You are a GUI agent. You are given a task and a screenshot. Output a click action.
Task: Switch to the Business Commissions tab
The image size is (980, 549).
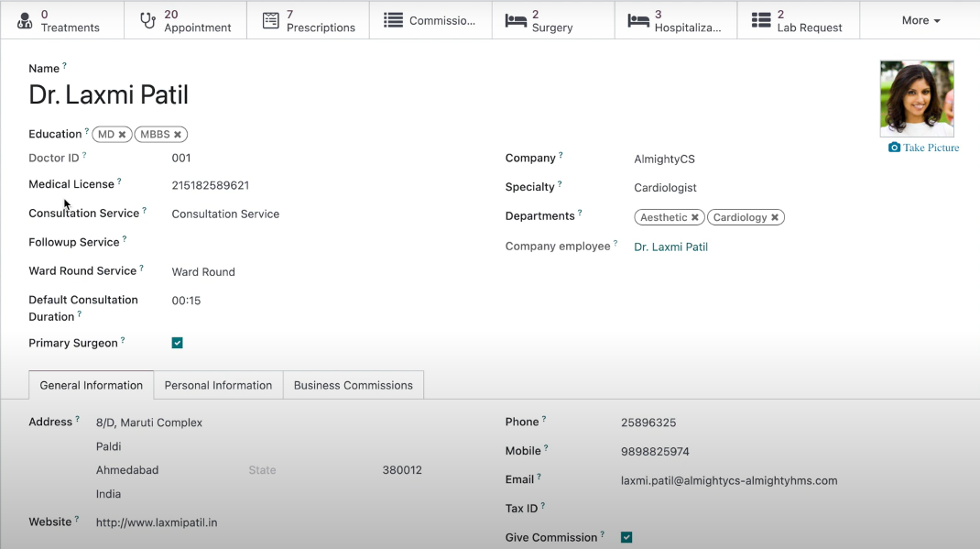353,386
